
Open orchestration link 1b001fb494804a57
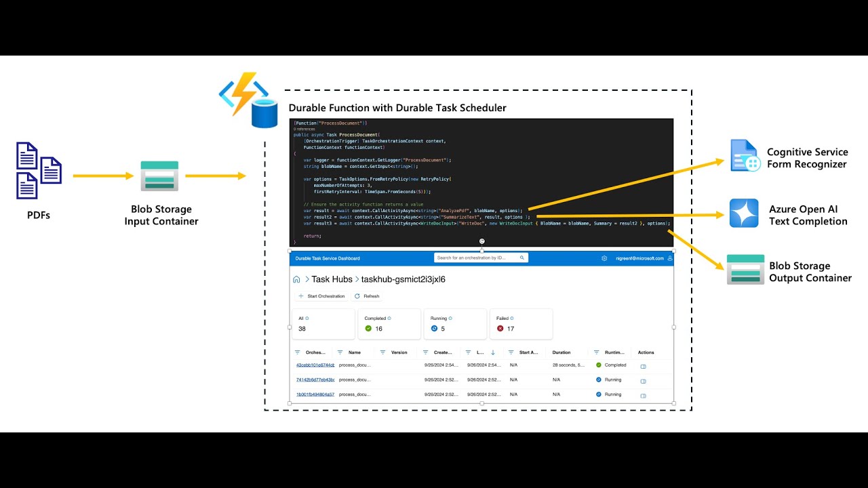click(x=315, y=394)
